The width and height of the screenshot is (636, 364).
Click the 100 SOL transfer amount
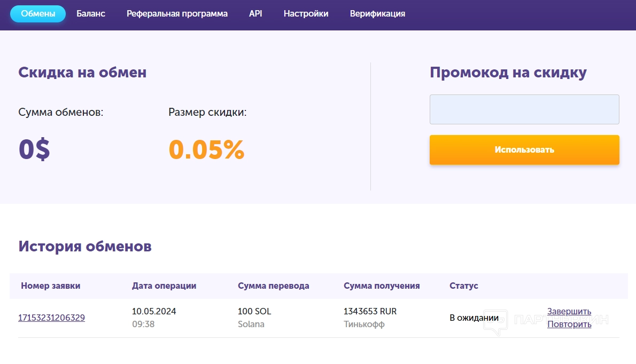coord(254,311)
